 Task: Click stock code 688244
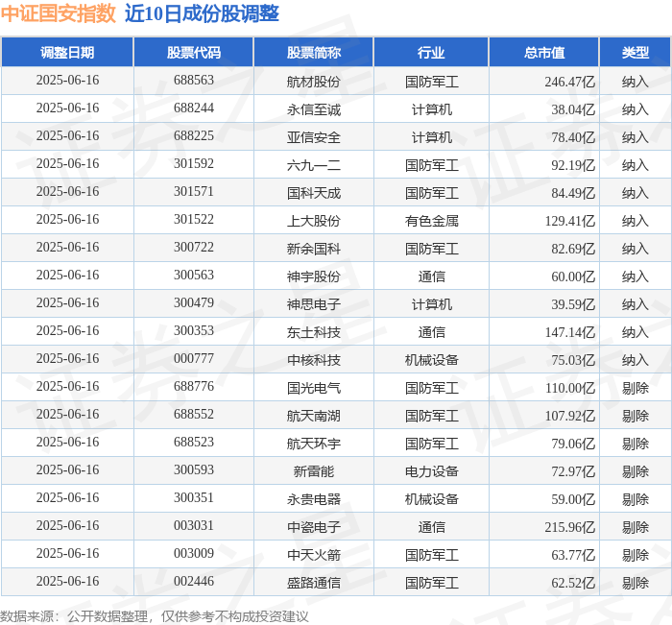194,108
